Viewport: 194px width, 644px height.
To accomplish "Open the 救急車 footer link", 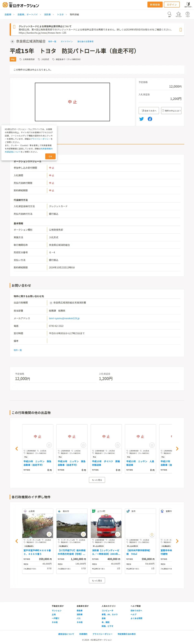I will [x=80, y=610].
